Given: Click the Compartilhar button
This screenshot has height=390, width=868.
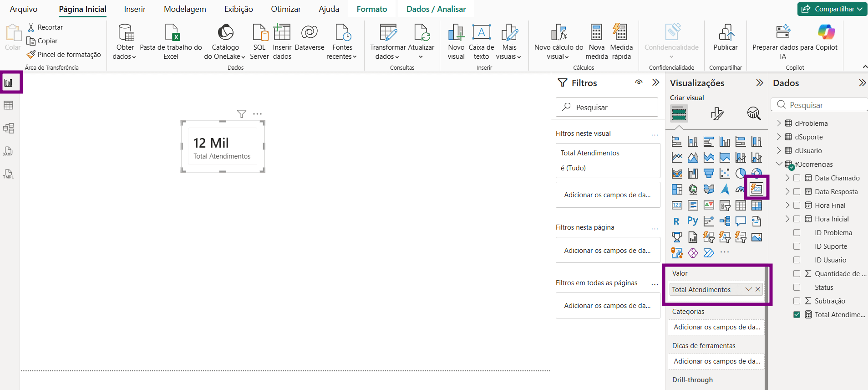Looking at the screenshot, I should [832, 9].
